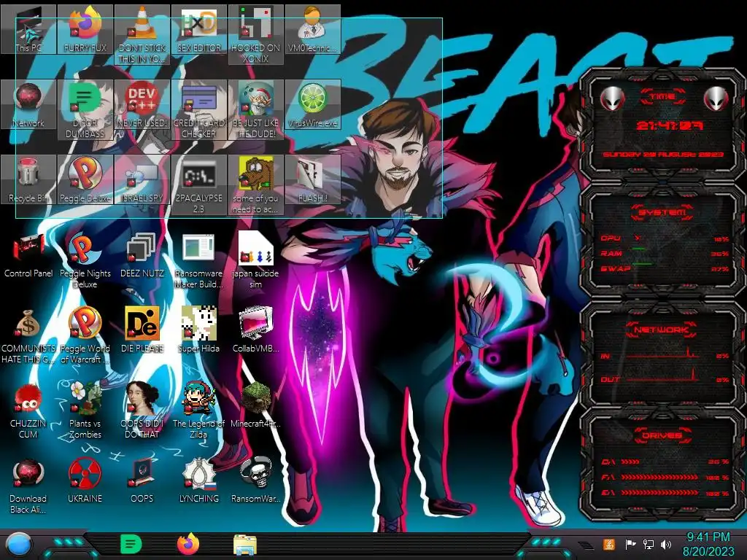Open the RansomWar skull icon
747x560 pixels.
point(256,480)
